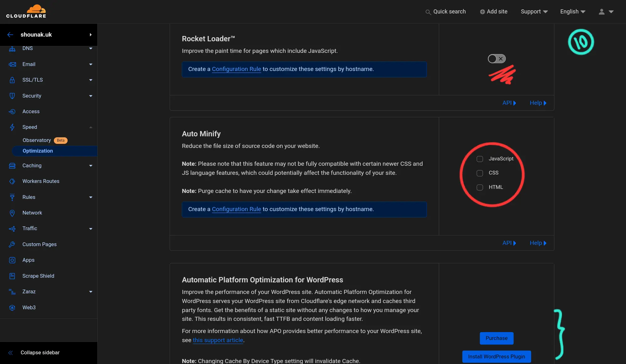Click the Scrape Shield document icon
The image size is (626, 364).
pyautogui.click(x=12, y=276)
